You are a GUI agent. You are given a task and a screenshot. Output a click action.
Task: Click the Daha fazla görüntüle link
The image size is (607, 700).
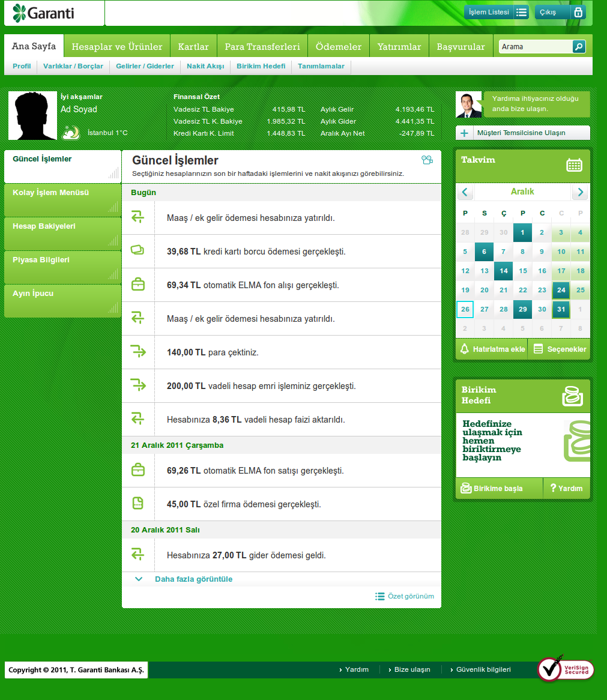(x=194, y=579)
